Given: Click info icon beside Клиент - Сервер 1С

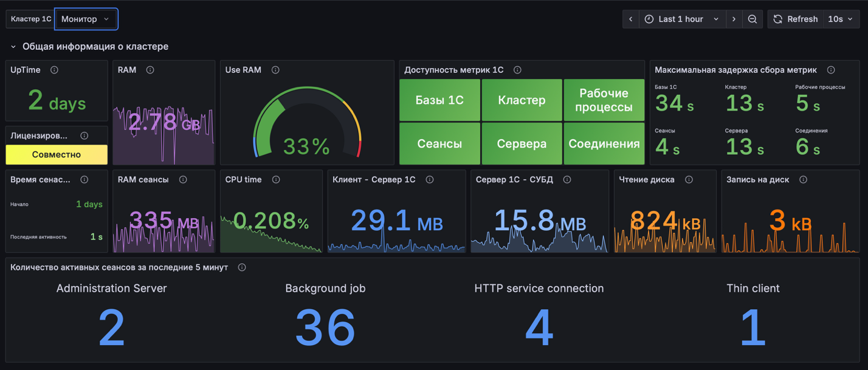Looking at the screenshot, I should pos(430,180).
